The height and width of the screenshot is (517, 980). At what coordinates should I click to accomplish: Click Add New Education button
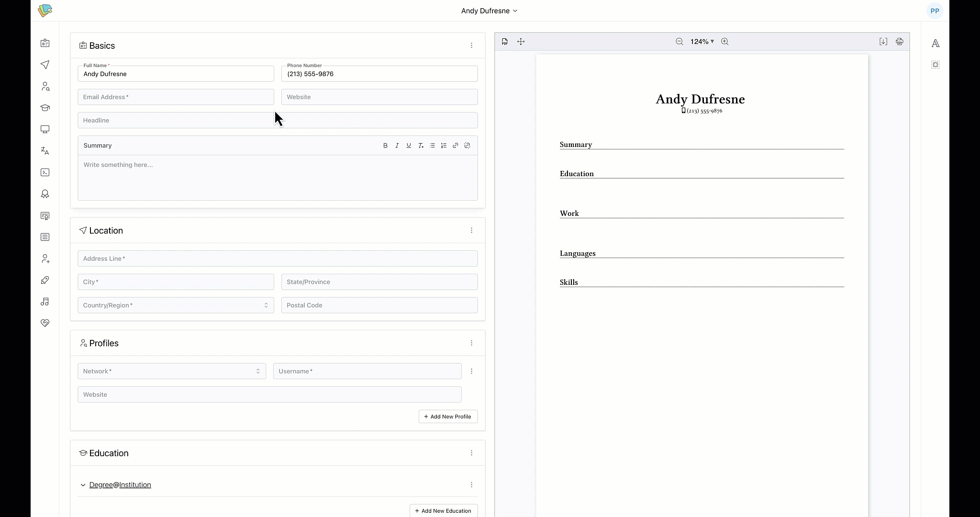pyautogui.click(x=443, y=511)
